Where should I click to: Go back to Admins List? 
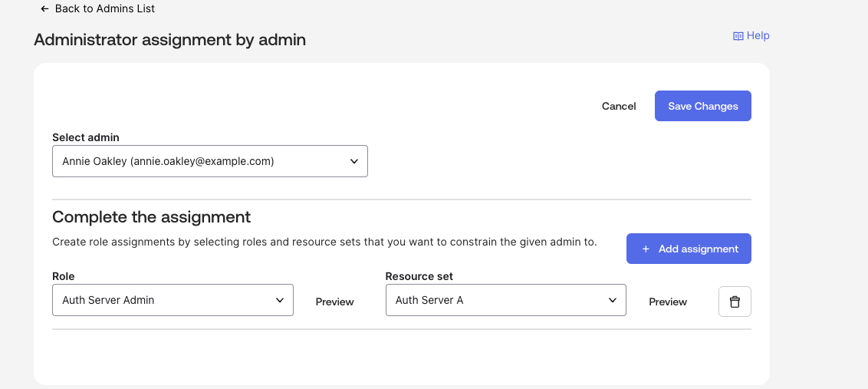(x=98, y=9)
